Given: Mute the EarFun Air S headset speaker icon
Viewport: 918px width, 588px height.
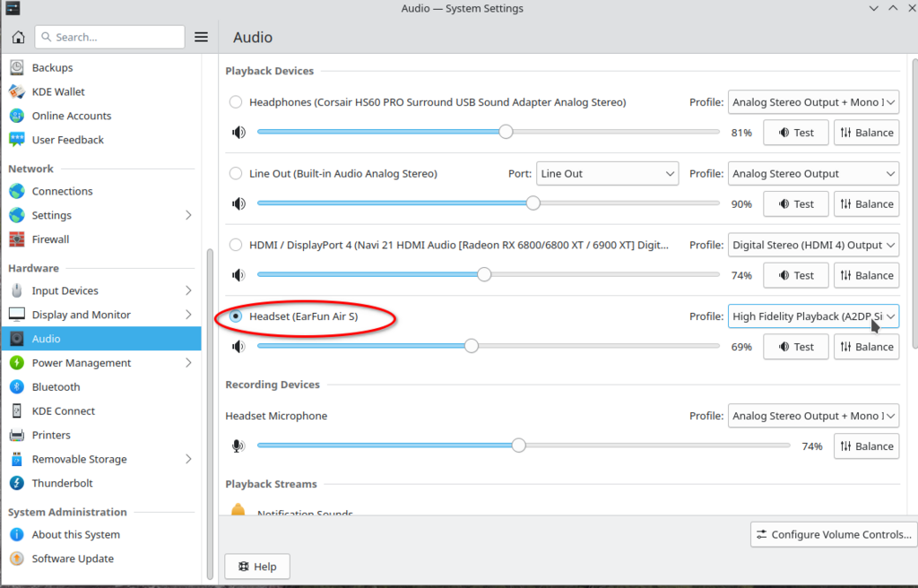Looking at the screenshot, I should [x=238, y=347].
